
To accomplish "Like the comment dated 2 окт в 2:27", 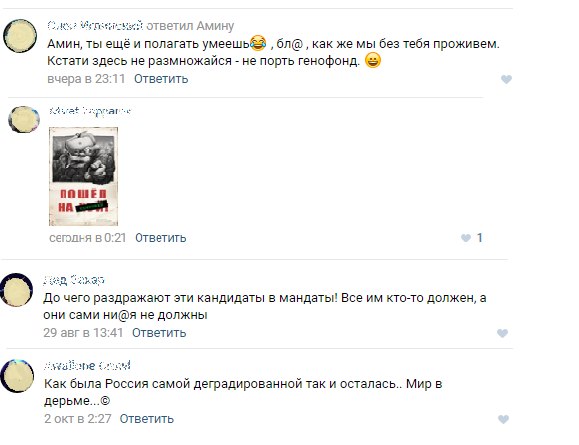I will 503,419.
